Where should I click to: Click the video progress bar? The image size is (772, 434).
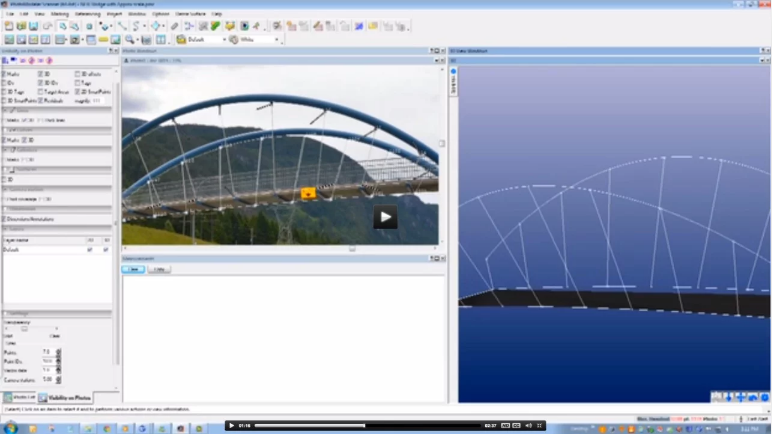367,426
